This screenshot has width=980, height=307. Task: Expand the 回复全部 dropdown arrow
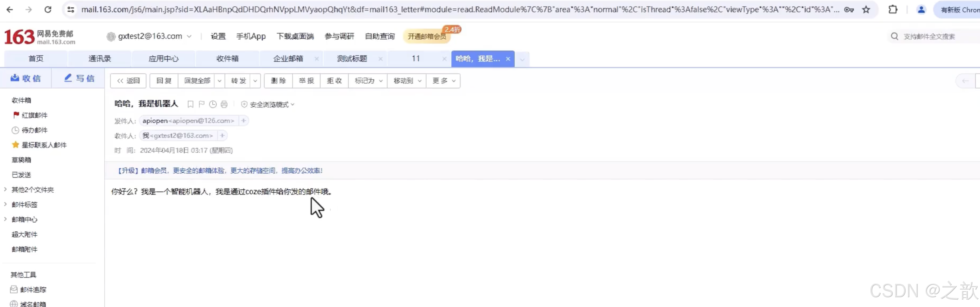[x=220, y=81]
